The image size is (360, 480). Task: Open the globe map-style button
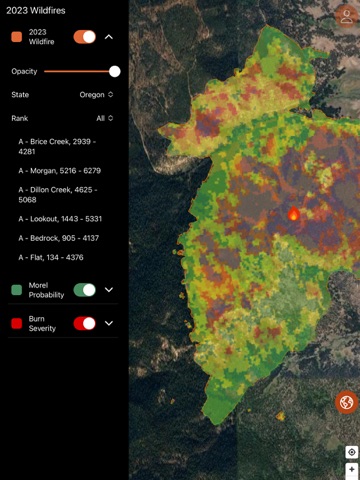coord(347,402)
